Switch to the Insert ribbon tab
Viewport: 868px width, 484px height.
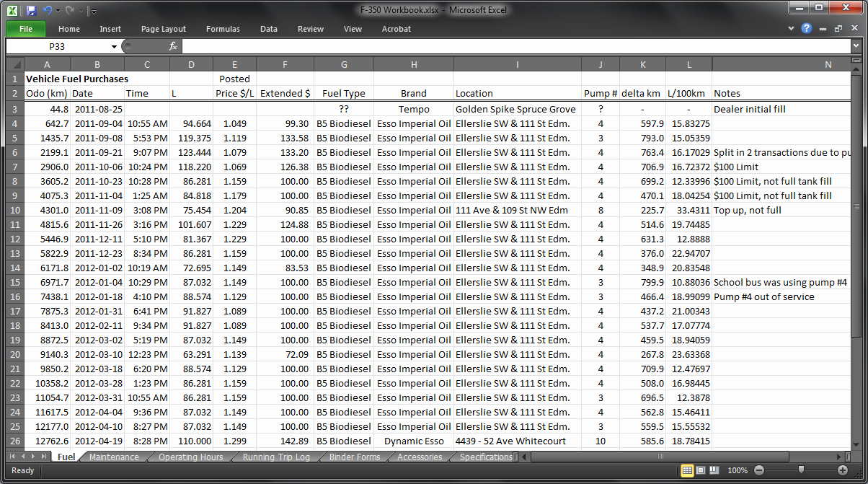coord(110,29)
